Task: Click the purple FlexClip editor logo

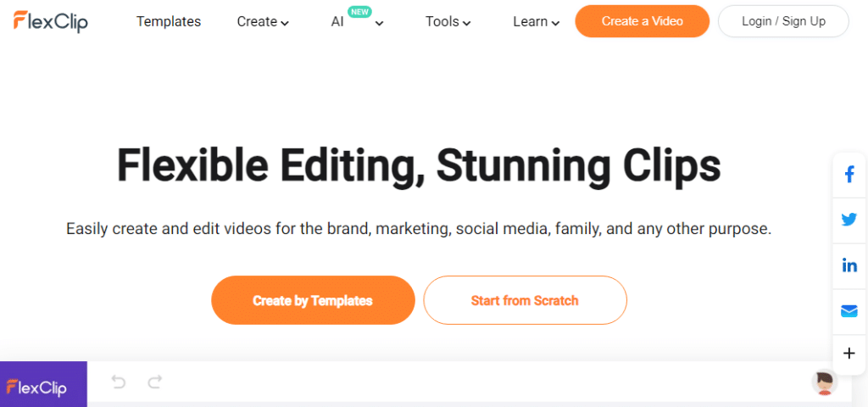Action: tap(43, 387)
